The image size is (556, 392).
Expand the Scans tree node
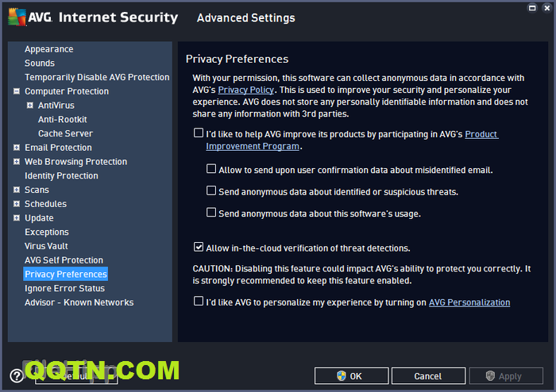pos(17,190)
